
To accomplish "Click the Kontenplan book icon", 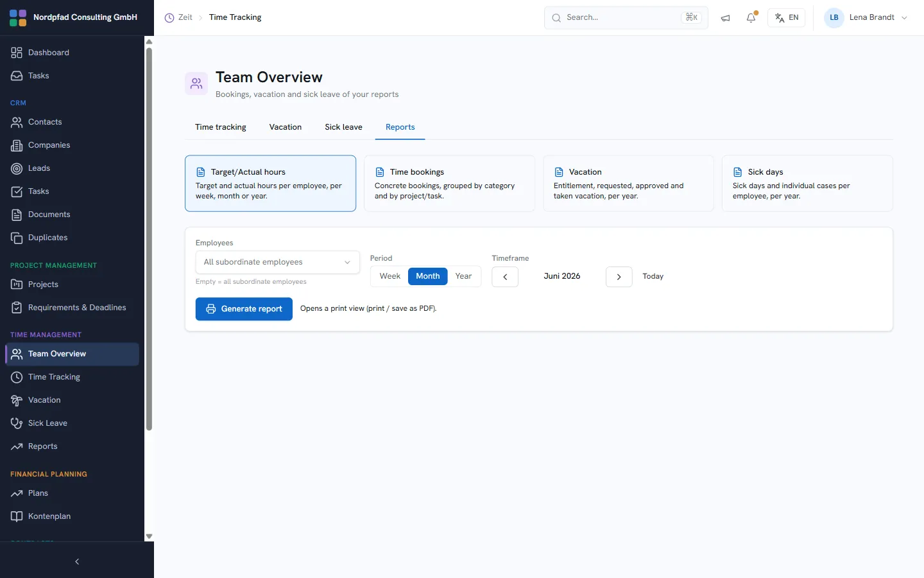I will point(17,516).
